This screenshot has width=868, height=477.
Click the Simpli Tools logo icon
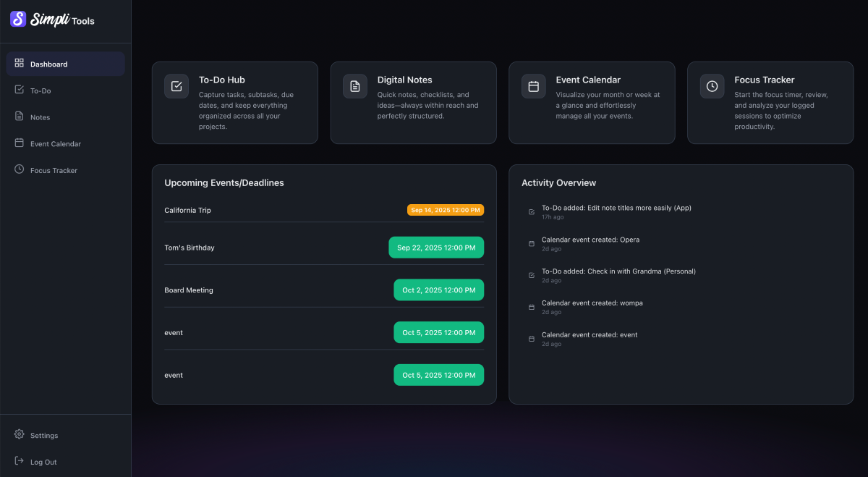click(x=18, y=20)
